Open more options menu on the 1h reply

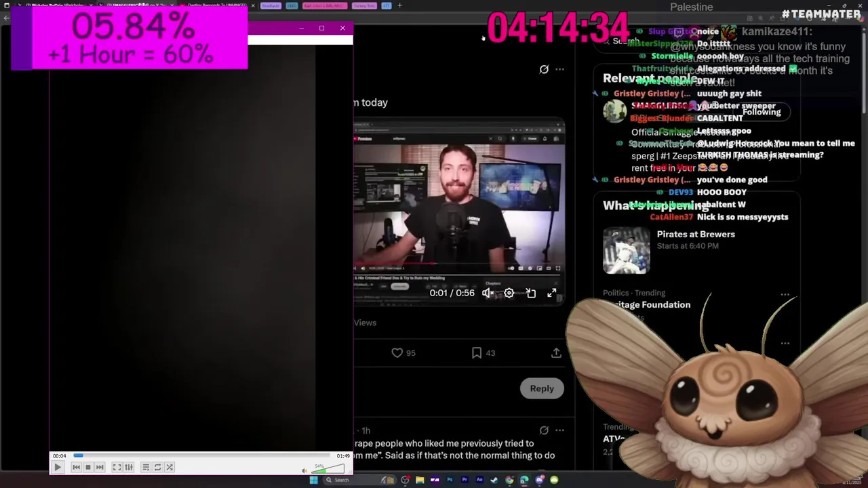pos(559,430)
